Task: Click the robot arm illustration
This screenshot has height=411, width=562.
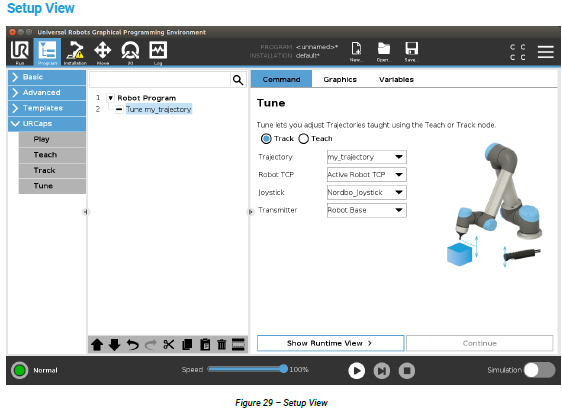Action: pos(496,204)
